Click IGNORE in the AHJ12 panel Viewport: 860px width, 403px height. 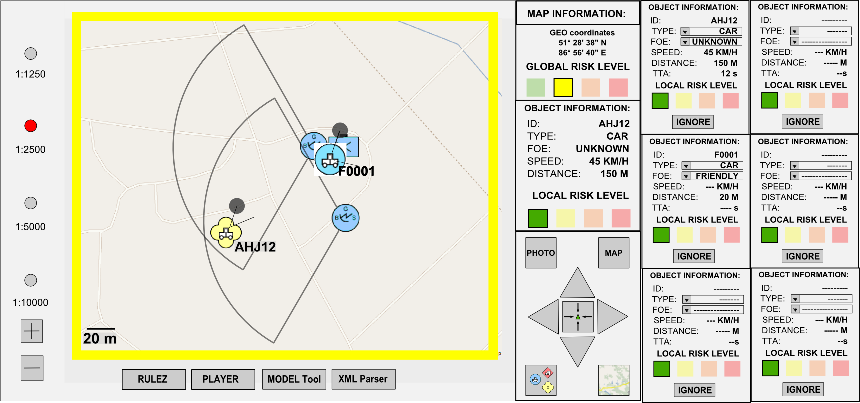point(693,122)
